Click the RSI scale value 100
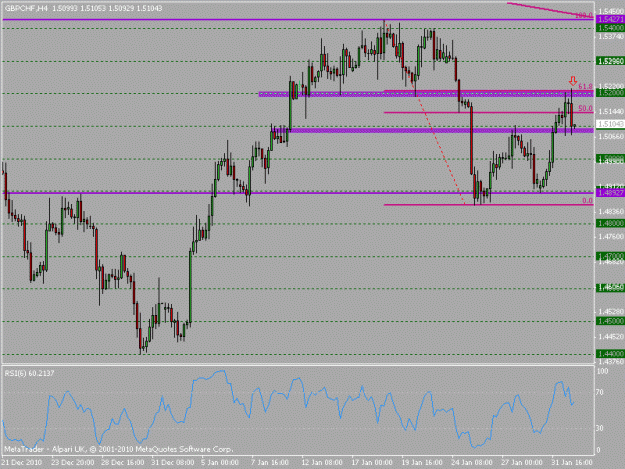The image size is (625, 469). pyautogui.click(x=602, y=371)
